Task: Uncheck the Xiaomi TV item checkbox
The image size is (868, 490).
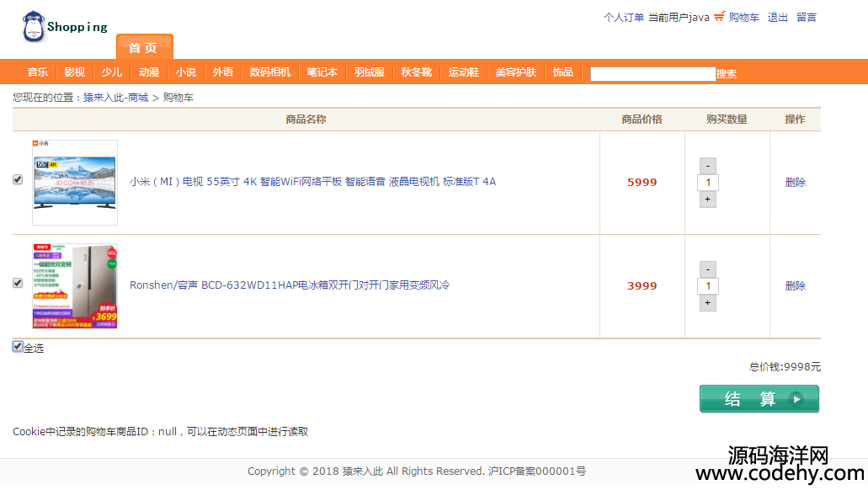Action: 18,179
